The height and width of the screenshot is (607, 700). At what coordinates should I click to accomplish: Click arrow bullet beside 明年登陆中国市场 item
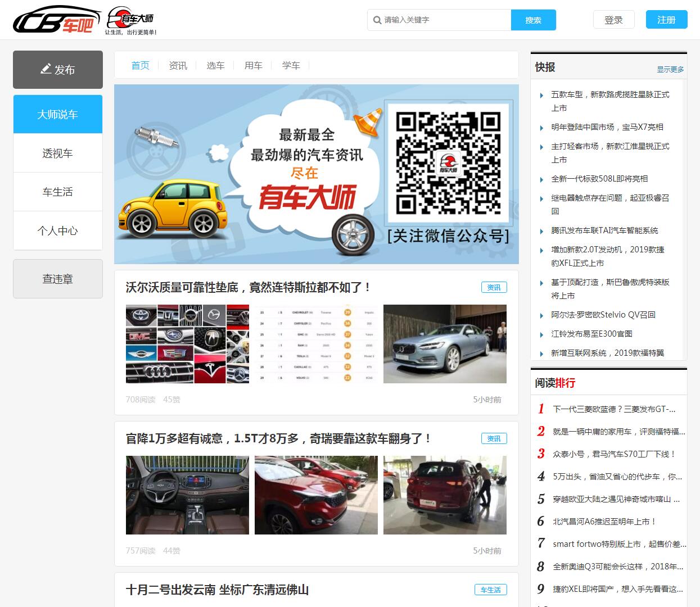point(541,128)
